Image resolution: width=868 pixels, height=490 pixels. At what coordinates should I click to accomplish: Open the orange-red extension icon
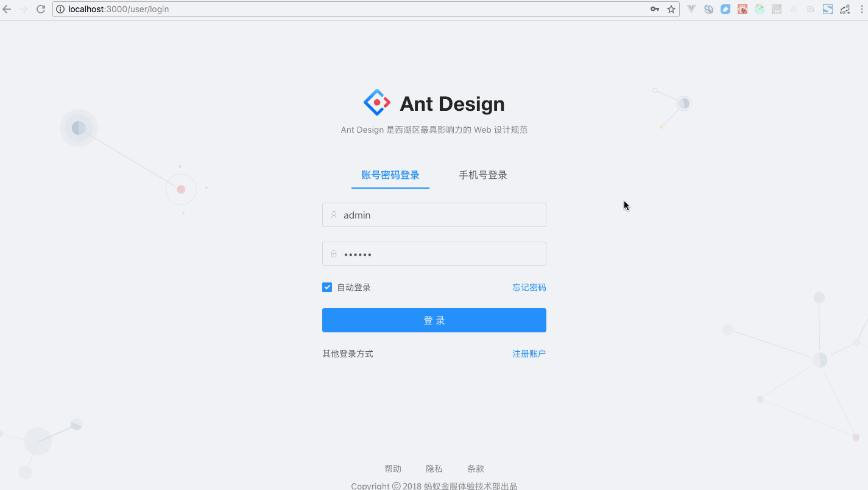click(x=743, y=9)
